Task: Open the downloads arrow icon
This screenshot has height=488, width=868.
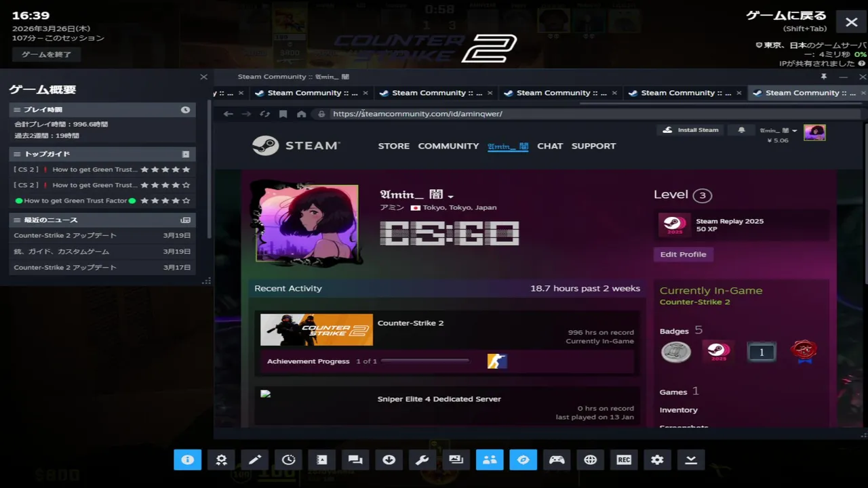Action: pyautogui.click(x=389, y=460)
